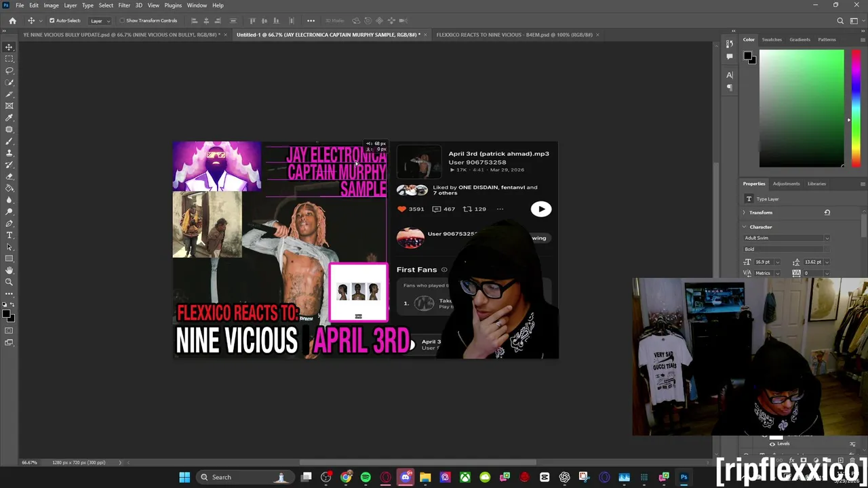The width and height of the screenshot is (868, 488).
Task: Click the Home icon in options bar
Action: tap(12, 20)
